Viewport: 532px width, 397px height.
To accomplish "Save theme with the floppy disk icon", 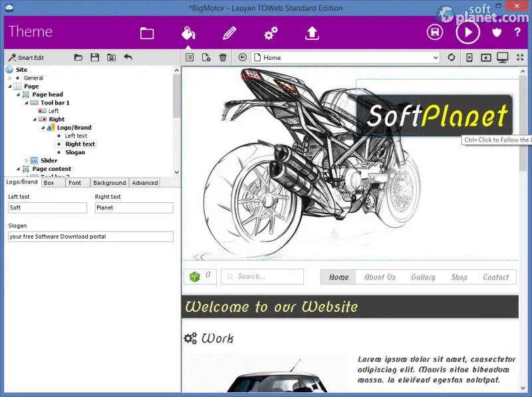I will 94,57.
